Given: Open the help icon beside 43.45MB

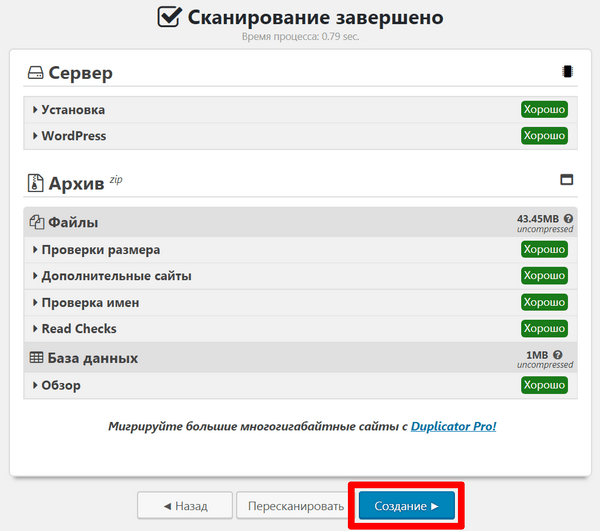Looking at the screenshot, I should point(568,219).
